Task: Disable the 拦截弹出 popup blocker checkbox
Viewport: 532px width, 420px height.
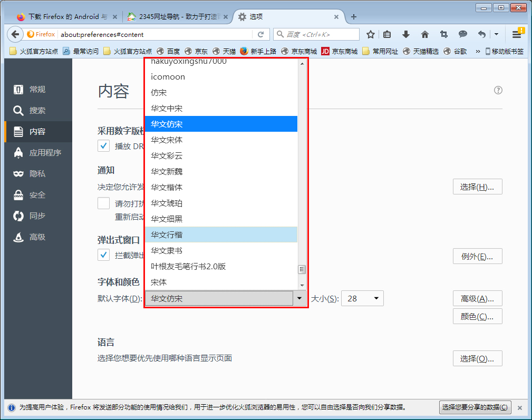Action: 104,255
